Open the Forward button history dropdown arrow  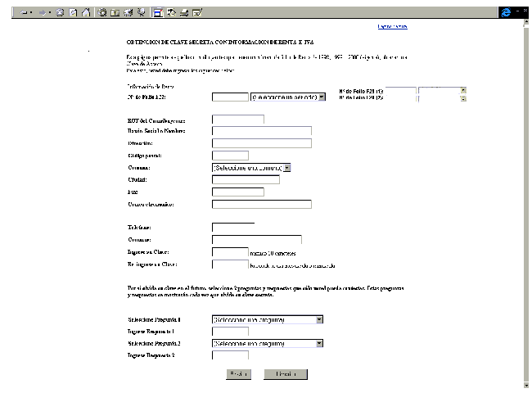coord(50,12)
